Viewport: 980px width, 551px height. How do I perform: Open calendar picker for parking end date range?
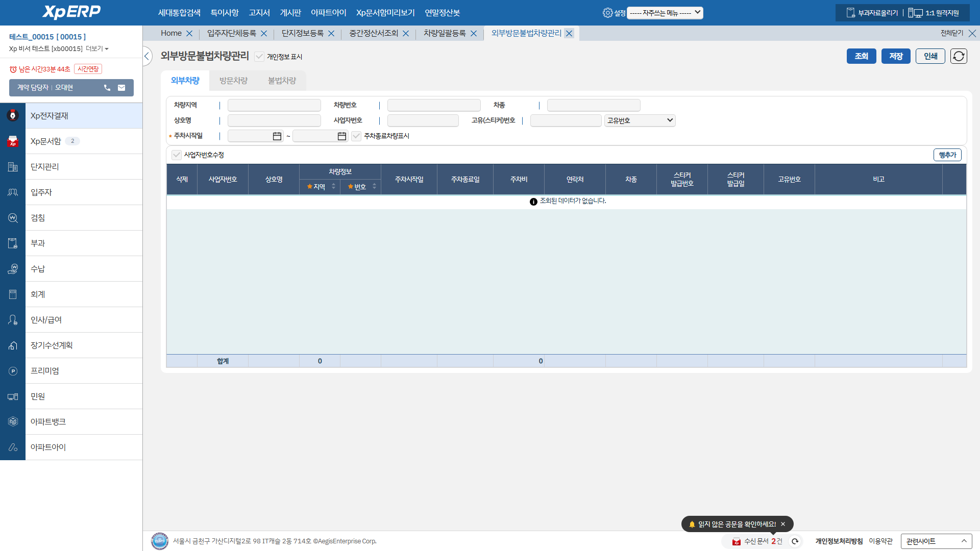click(x=341, y=136)
